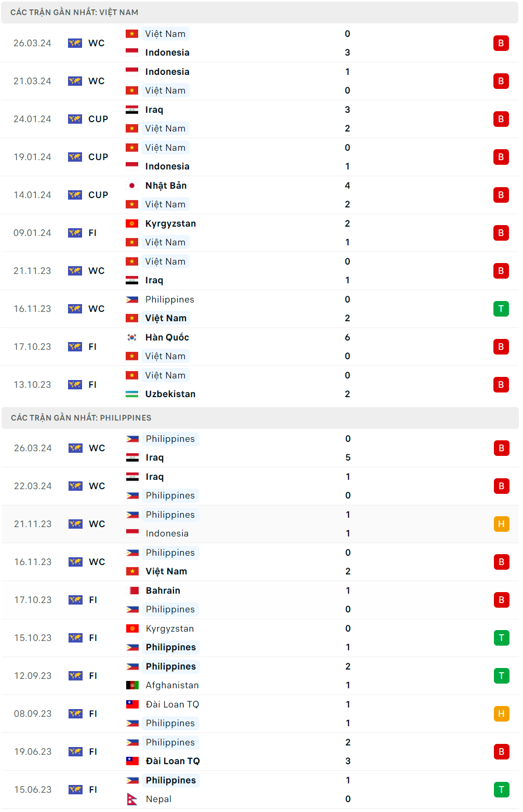The height and width of the screenshot is (812, 523).
Task: Select the Afghanistan team name
Action: pyautogui.click(x=172, y=685)
